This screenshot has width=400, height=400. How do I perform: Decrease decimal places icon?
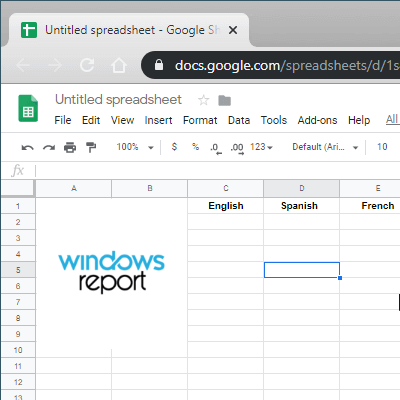[x=216, y=148]
